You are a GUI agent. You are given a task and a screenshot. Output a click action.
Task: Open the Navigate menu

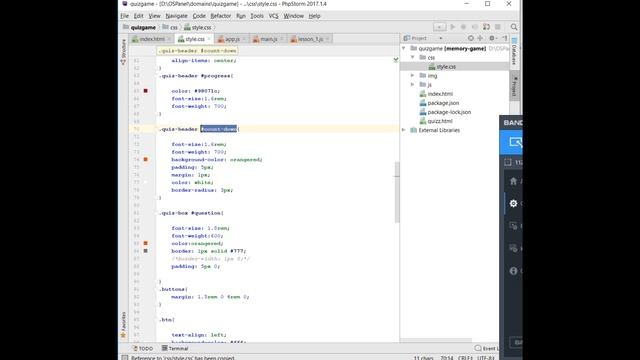pos(176,16)
